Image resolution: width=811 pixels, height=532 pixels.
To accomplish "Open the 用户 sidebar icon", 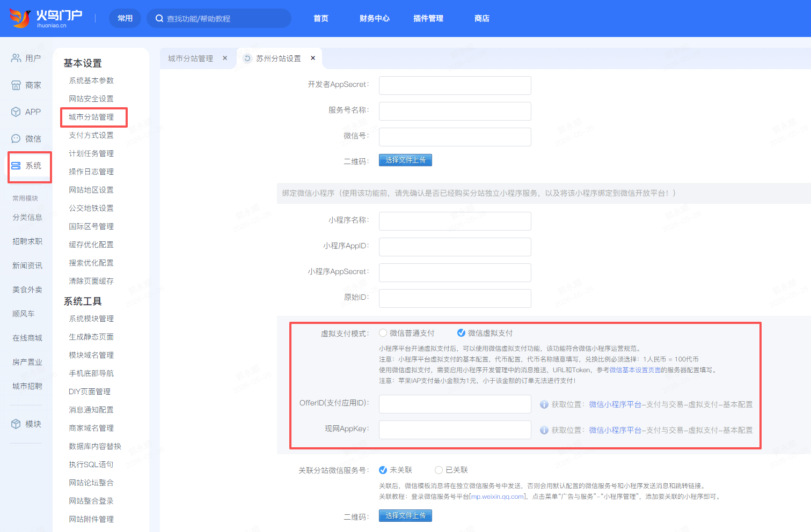I will pyautogui.click(x=16, y=58).
